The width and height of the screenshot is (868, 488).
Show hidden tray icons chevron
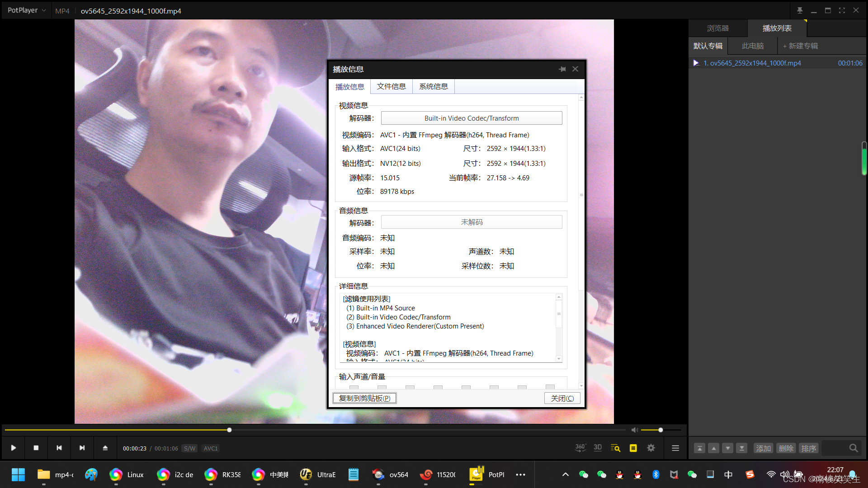pos(565,474)
